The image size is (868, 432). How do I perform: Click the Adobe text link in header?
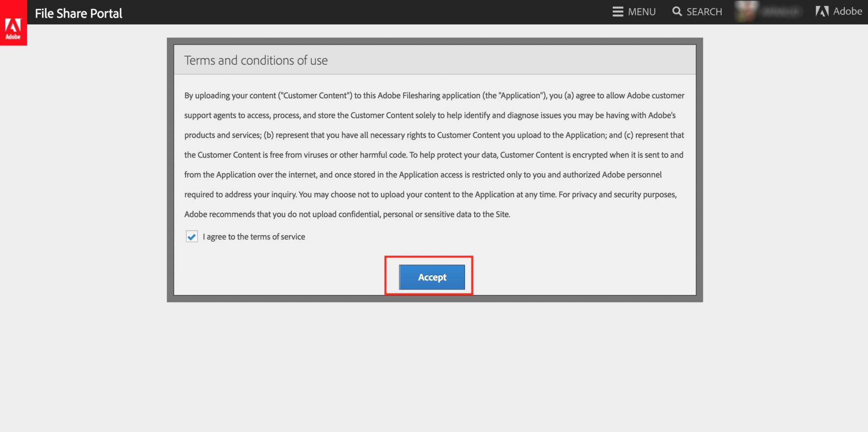[x=848, y=12]
